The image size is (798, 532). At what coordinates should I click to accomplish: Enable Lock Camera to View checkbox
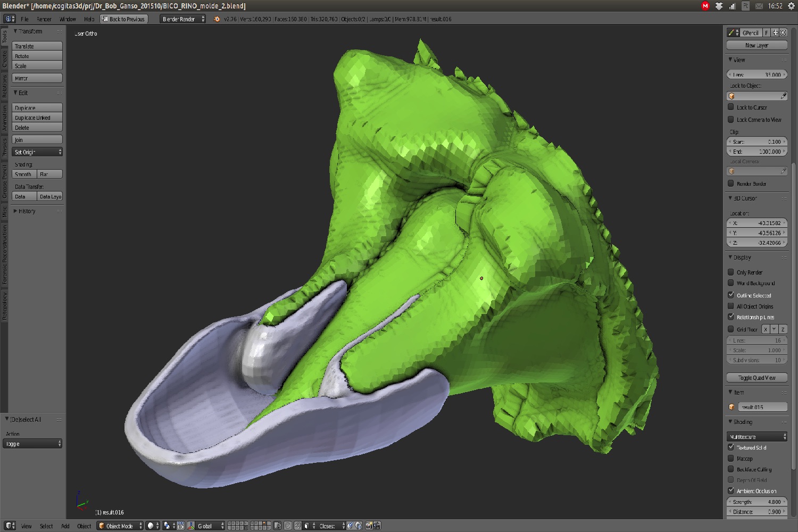[x=731, y=119]
